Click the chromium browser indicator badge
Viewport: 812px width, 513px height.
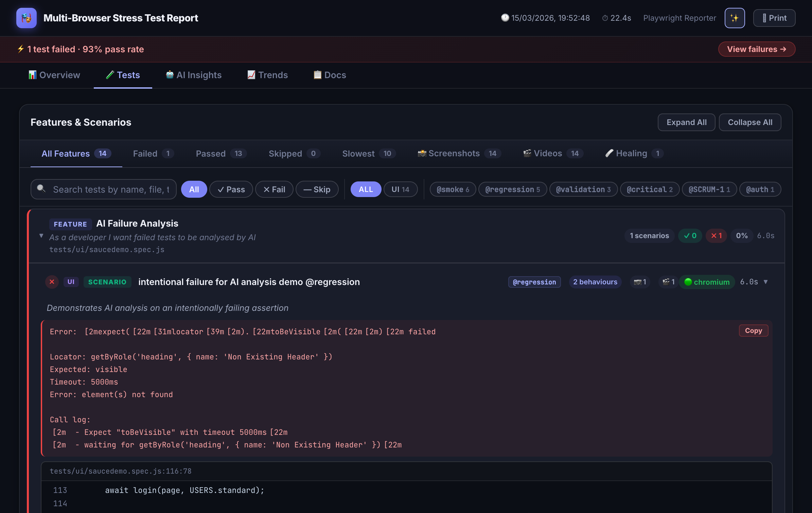(x=707, y=282)
